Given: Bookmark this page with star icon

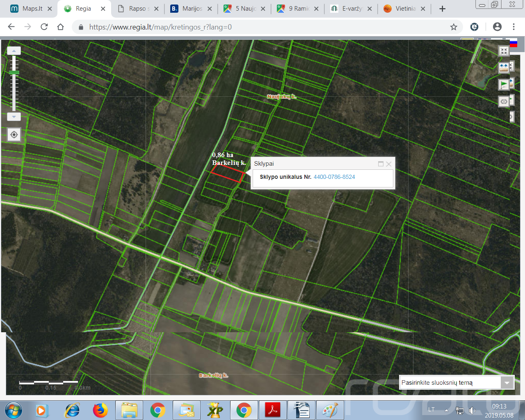Looking at the screenshot, I should coord(454,27).
